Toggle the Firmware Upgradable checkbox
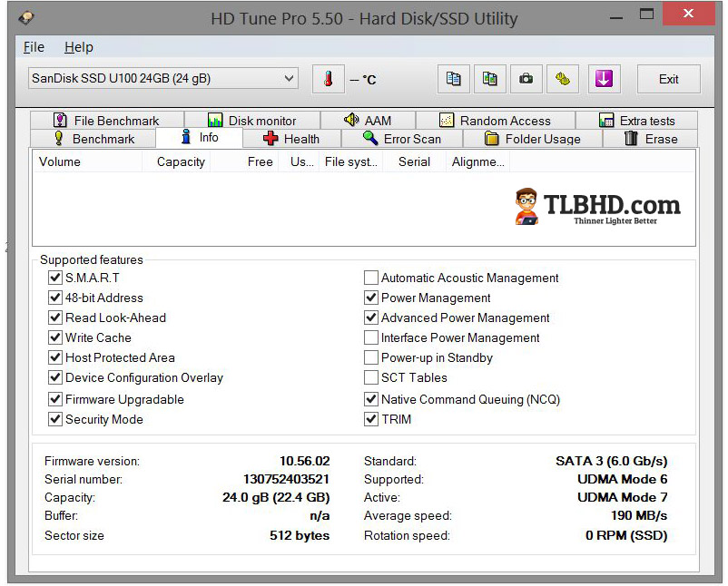 pos(54,399)
